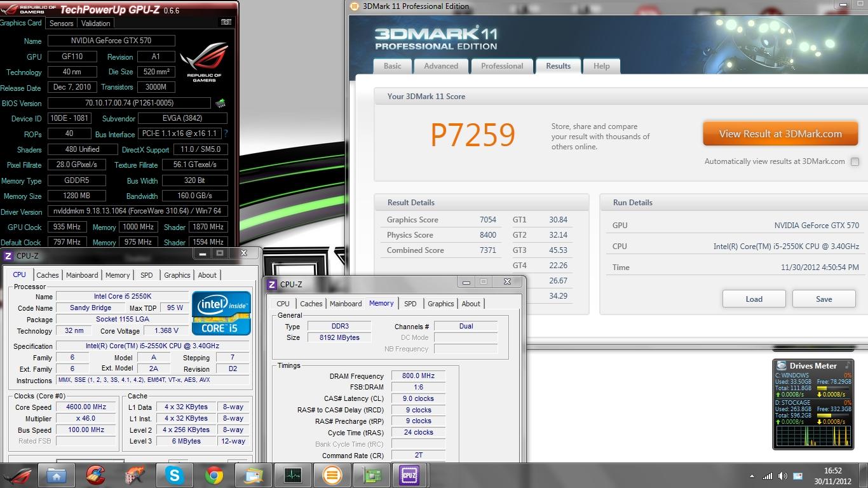This screenshot has width=868, height=488.
Task: Open Caches tab in the CPU-Z processor window
Action: click(x=48, y=275)
